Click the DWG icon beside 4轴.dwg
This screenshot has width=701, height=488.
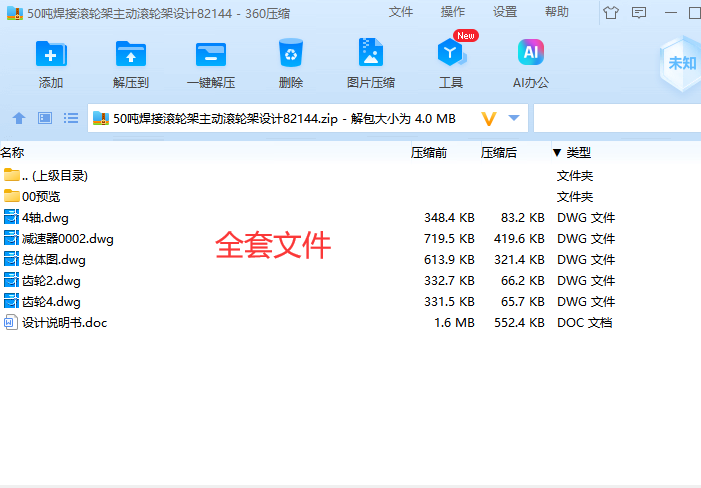click(11, 217)
